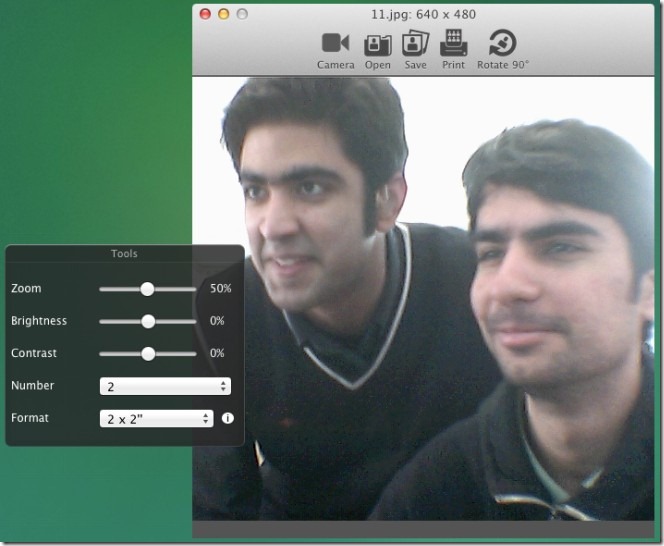The height and width of the screenshot is (546, 664).
Task: Click the Brightness label
Action: [x=39, y=321]
